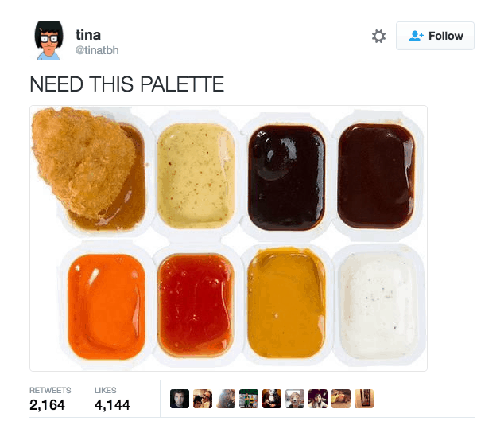The width and height of the screenshot is (504, 425).
Task: Click the fifth liker avatar
Action: pos(272,399)
